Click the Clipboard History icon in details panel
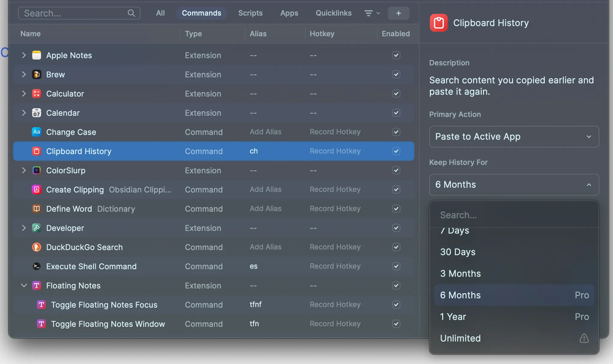Screen dimensions: 613x364 [x=439, y=22]
